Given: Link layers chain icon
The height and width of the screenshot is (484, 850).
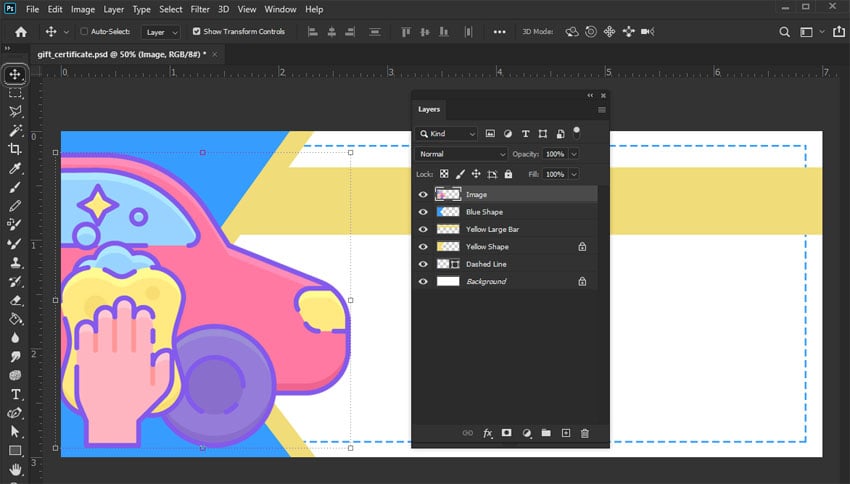Looking at the screenshot, I should click(467, 433).
